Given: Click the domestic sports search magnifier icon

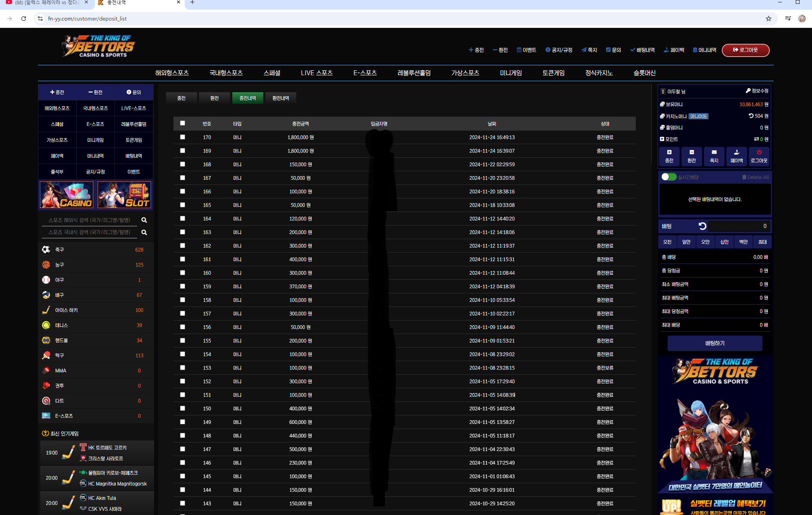Looking at the screenshot, I should point(144,233).
